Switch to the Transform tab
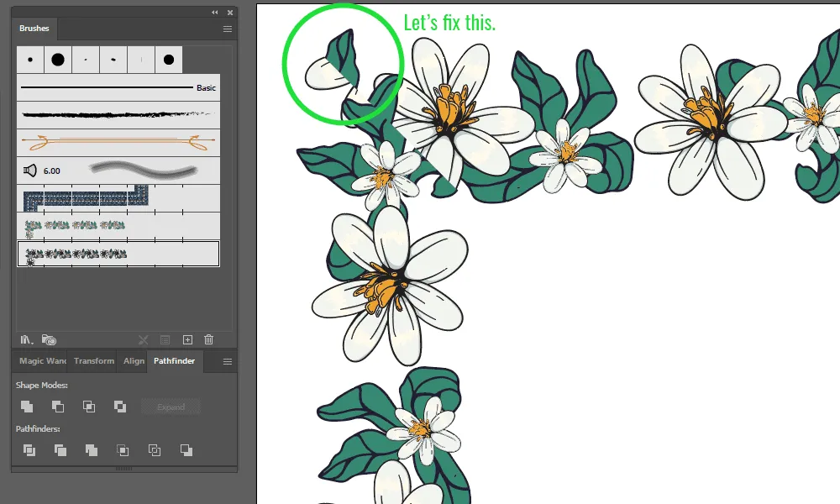The image size is (840, 504). (94, 361)
